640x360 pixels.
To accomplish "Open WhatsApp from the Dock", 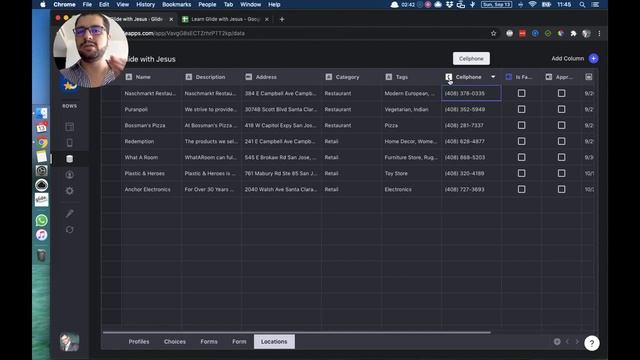I will pyautogui.click(x=41, y=220).
